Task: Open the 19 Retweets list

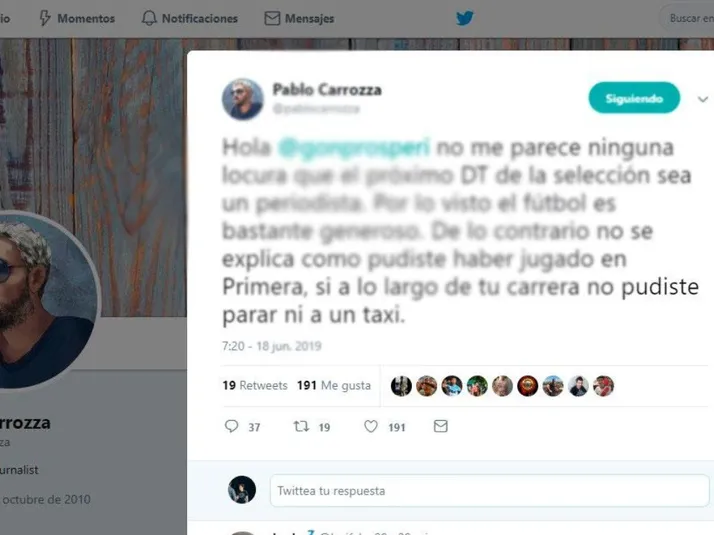Action: [255, 386]
